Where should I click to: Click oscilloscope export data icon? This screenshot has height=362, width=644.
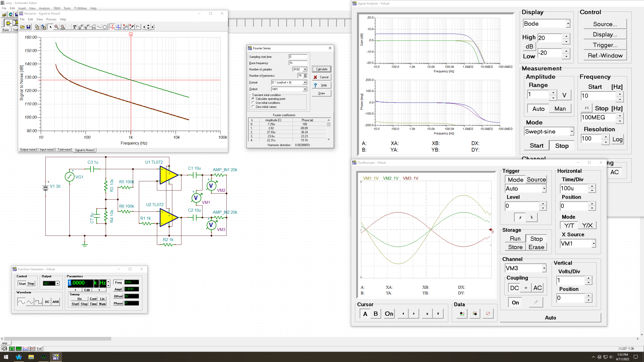(475, 314)
